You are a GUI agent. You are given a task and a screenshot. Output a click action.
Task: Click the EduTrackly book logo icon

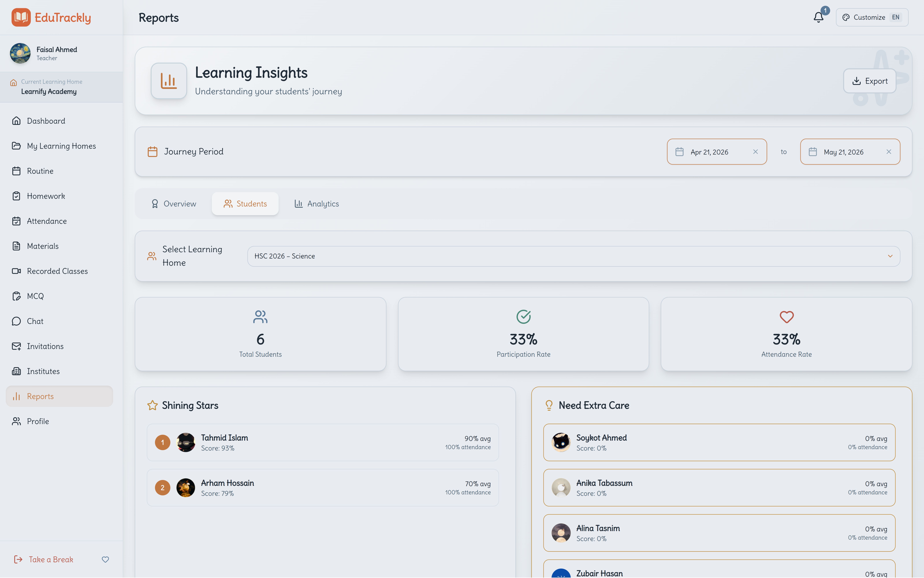click(21, 17)
